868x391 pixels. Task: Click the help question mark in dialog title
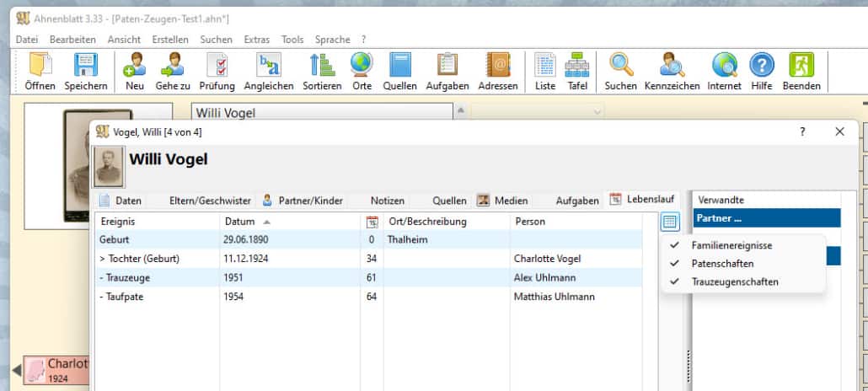click(802, 131)
